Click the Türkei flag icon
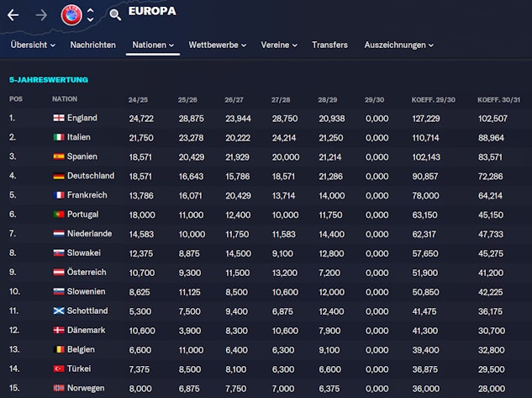This screenshot has width=532, height=398. coord(58,369)
